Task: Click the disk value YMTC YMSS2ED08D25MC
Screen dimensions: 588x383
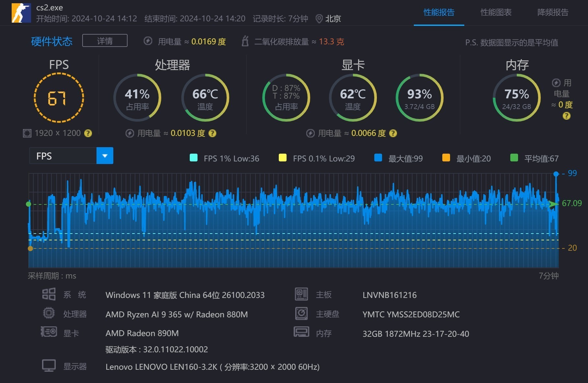Action: tap(411, 314)
